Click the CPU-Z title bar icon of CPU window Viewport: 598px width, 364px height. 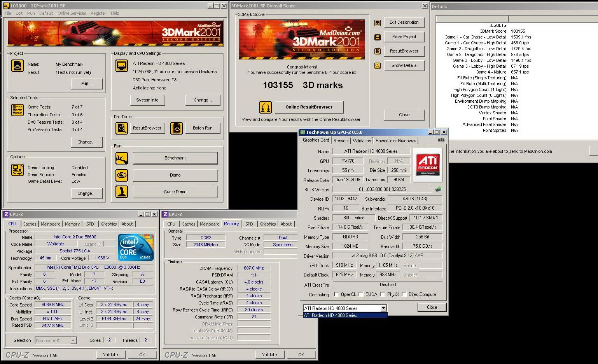(x=6, y=214)
